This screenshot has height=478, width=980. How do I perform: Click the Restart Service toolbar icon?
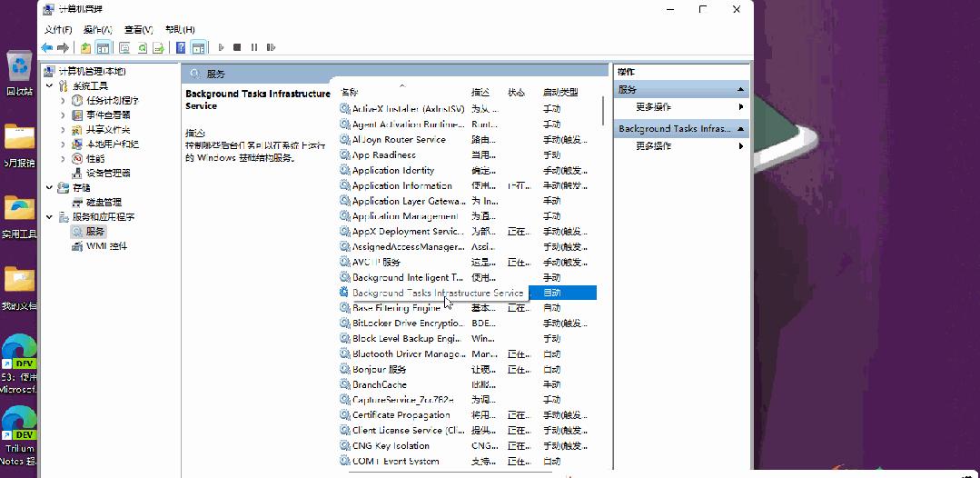[270, 47]
